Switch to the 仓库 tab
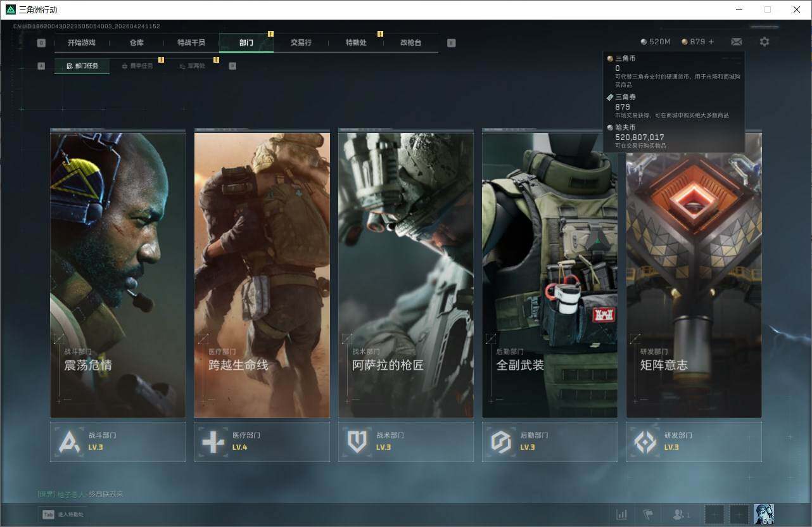 point(136,43)
